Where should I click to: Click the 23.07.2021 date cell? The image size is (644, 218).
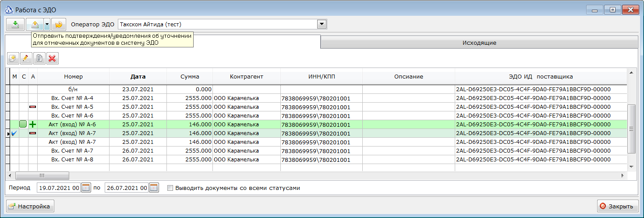click(x=138, y=89)
